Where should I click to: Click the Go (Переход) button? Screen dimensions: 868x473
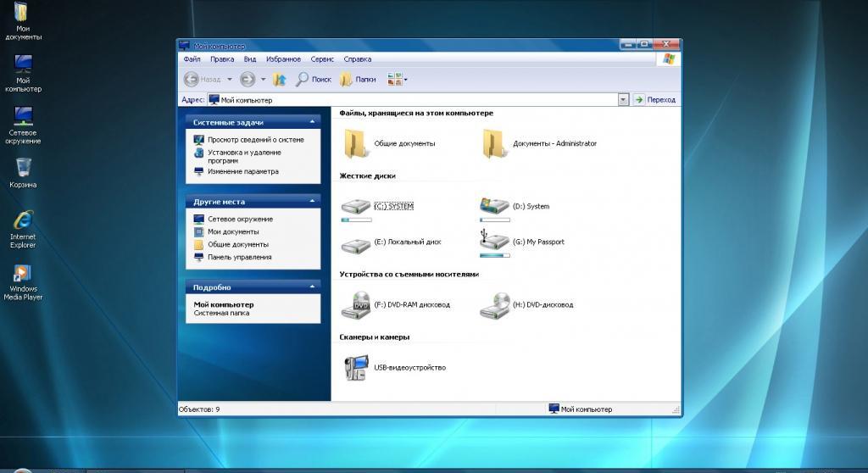point(654,99)
